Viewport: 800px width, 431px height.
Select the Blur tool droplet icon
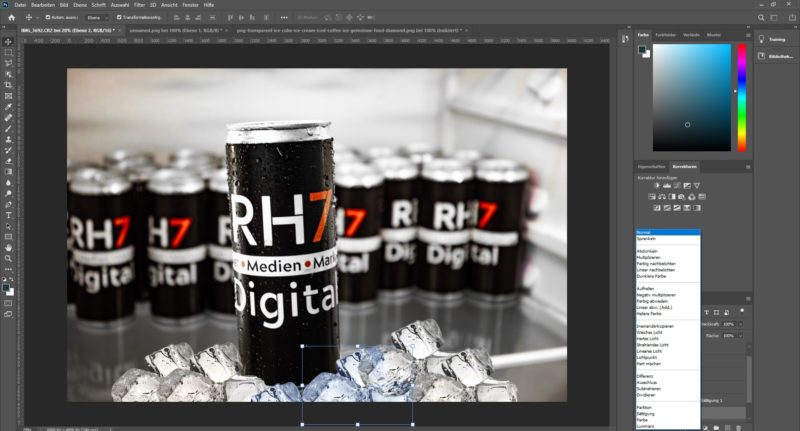click(x=8, y=183)
